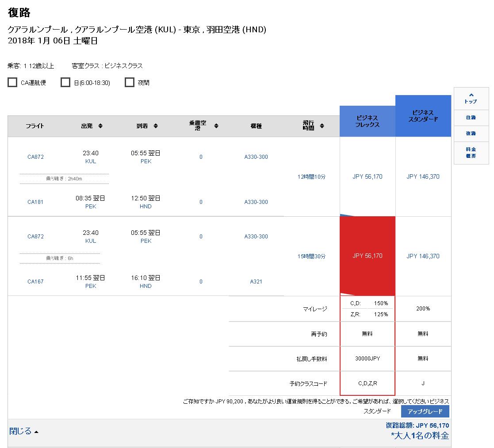Viewport: 494px width, 448px height.
Task: Click the stops count 0 on the CA167 row
Action: (201, 282)
